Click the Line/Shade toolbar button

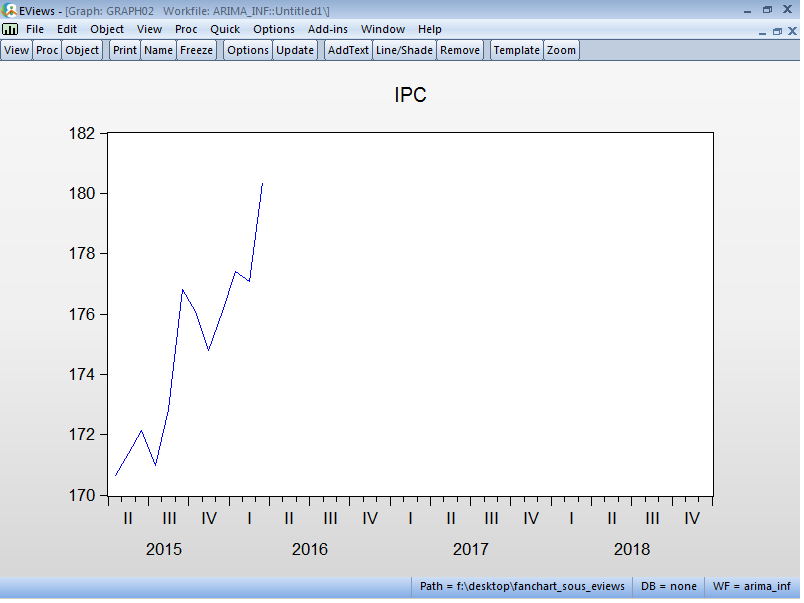click(x=404, y=50)
